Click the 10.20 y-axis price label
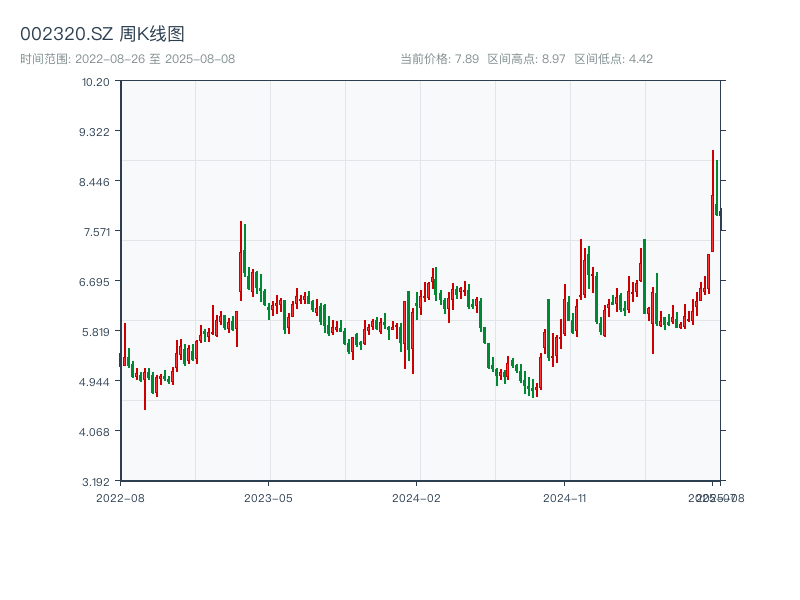This screenshot has width=800, height=600. pos(96,82)
